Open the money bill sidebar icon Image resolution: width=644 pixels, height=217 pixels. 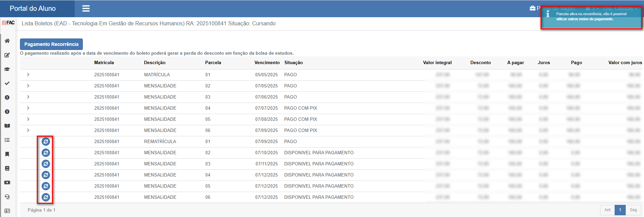(x=7, y=183)
